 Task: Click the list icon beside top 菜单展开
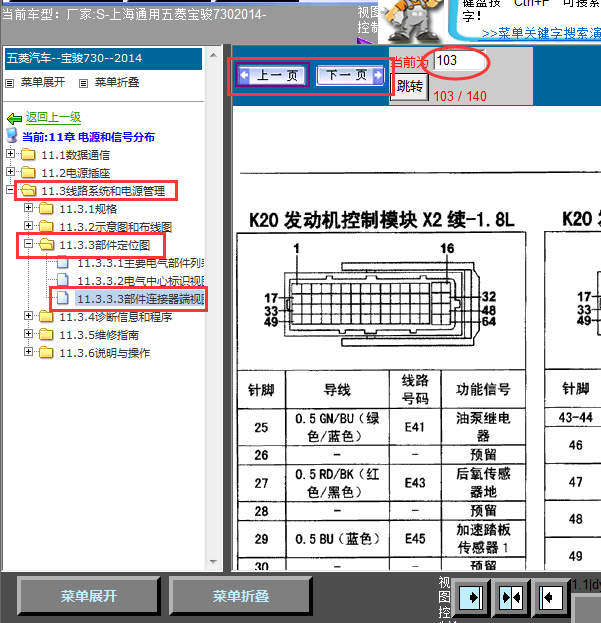point(10,83)
